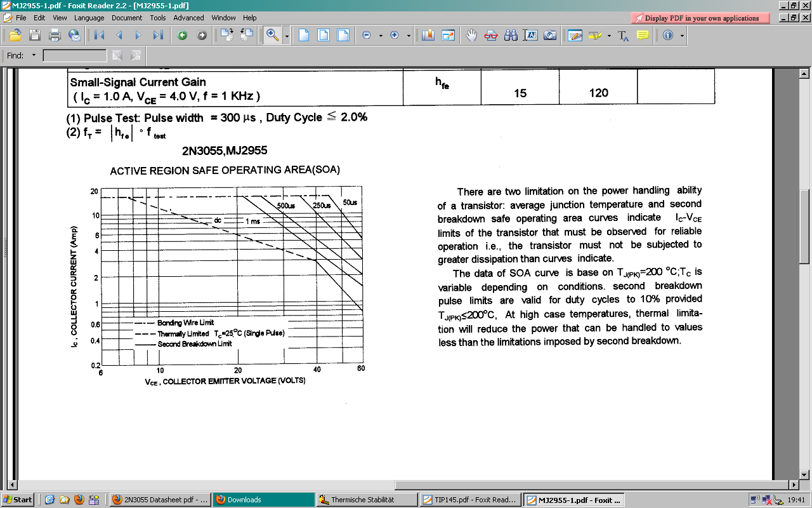
Task: Rotate the page clockwise
Action: pos(226,35)
